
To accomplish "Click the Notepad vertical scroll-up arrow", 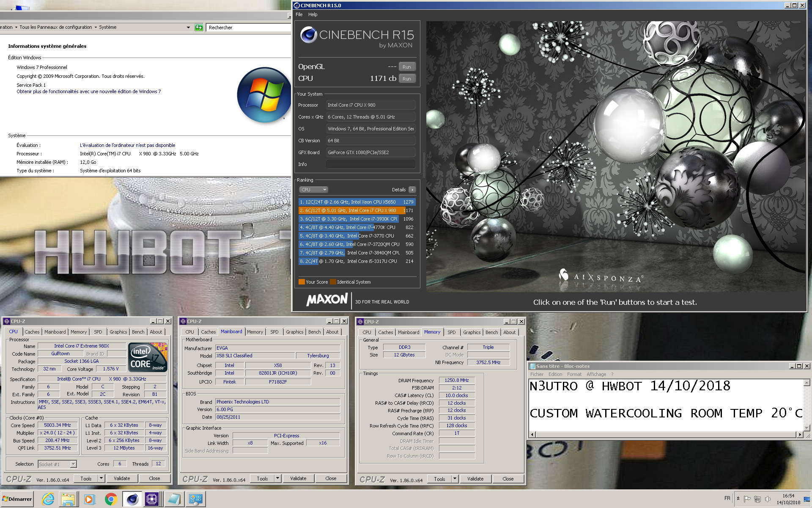I will (807, 383).
